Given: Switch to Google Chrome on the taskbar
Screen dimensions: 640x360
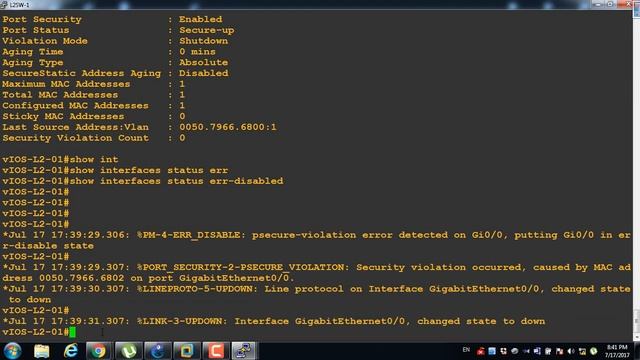Looking at the screenshot, I should pos(98,351).
